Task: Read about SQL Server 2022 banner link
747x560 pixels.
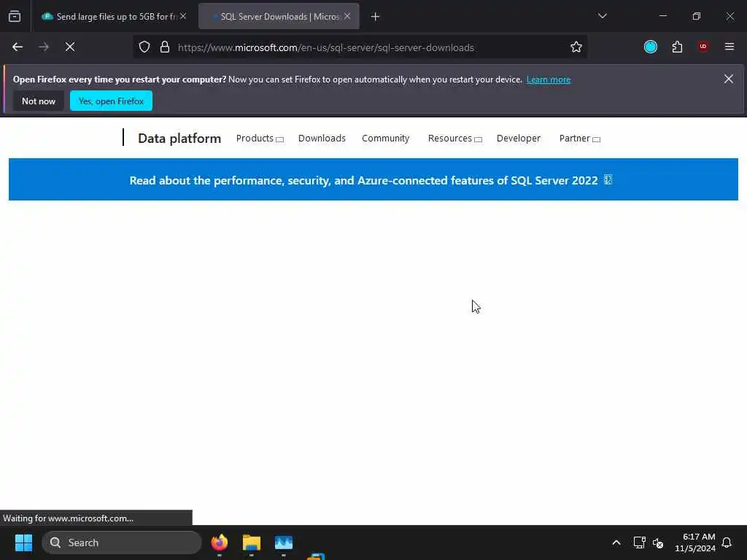Action: 371,181
